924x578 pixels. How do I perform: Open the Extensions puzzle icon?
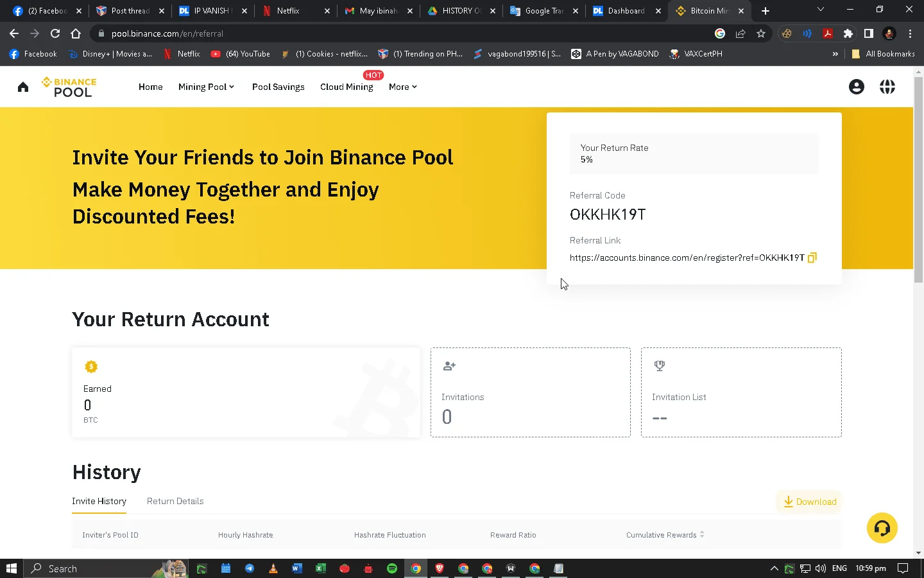(x=848, y=33)
